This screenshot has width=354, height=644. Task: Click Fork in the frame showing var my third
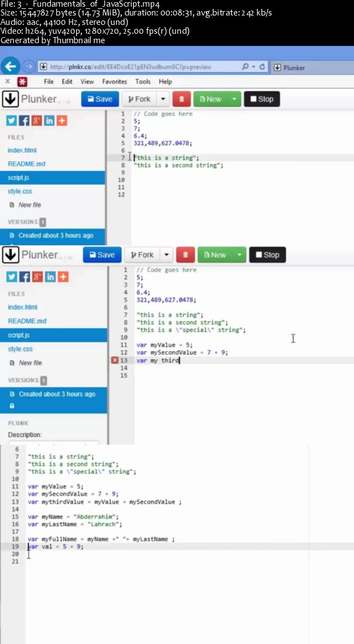[x=142, y=255]
